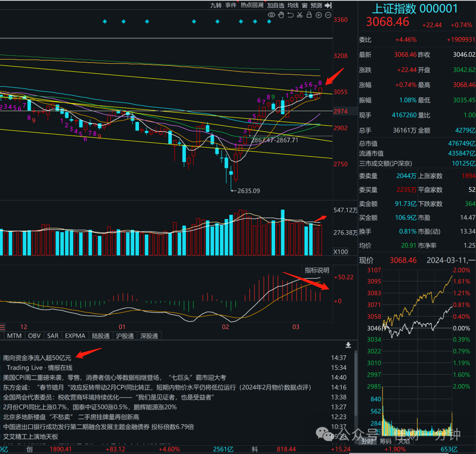
Task: Click the undo arrow icon
Action: click(291, 15)
